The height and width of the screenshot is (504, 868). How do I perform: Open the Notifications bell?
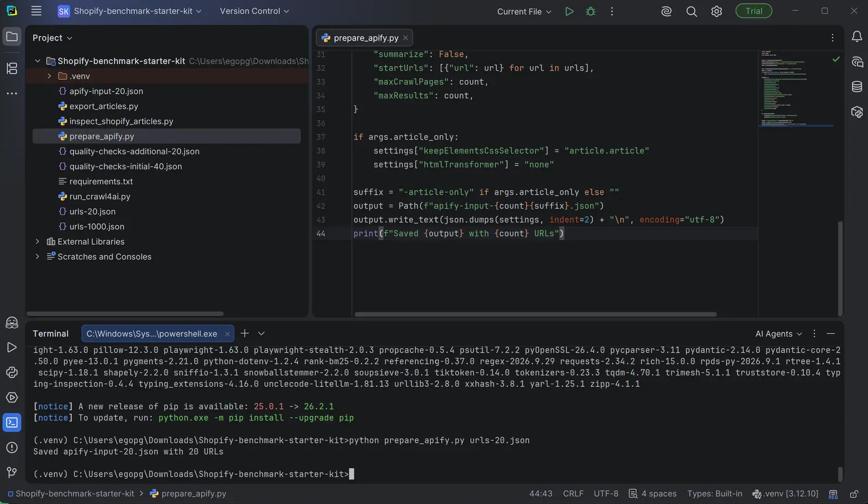click(x=857, y=36)
